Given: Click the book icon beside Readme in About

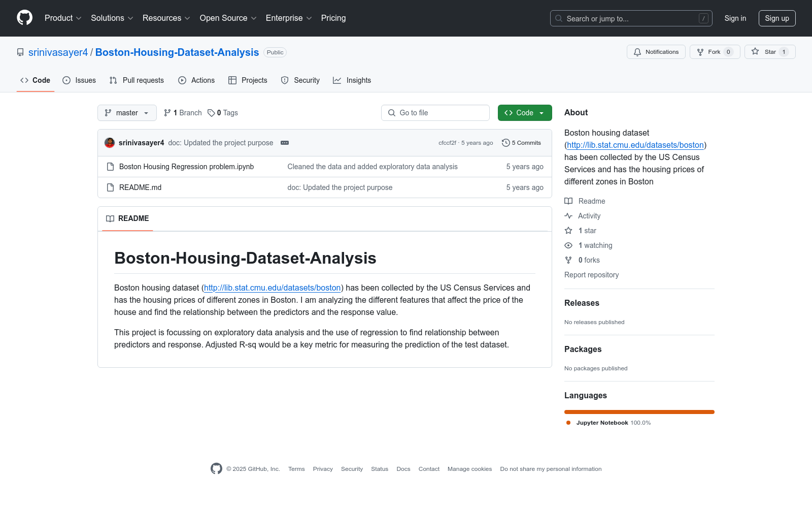Looking at the screenshot, I should coord(568,201).
